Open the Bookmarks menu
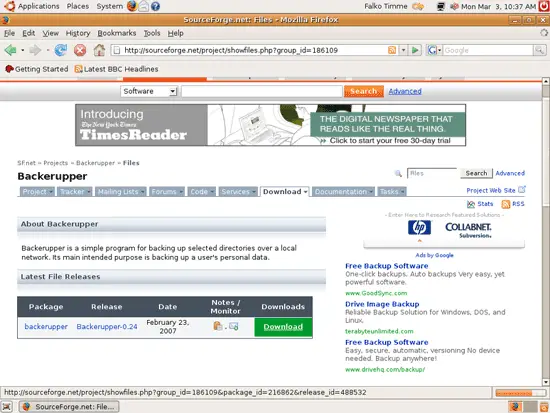Image resolution: width=550 pixels, height=413 pixels. [117, 33]
